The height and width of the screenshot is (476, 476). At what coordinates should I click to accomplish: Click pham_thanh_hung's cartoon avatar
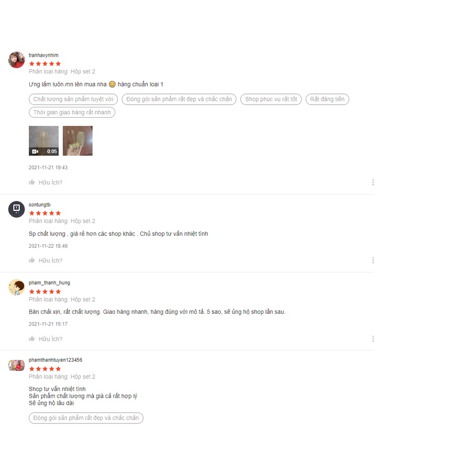click(x=16, y=287)
